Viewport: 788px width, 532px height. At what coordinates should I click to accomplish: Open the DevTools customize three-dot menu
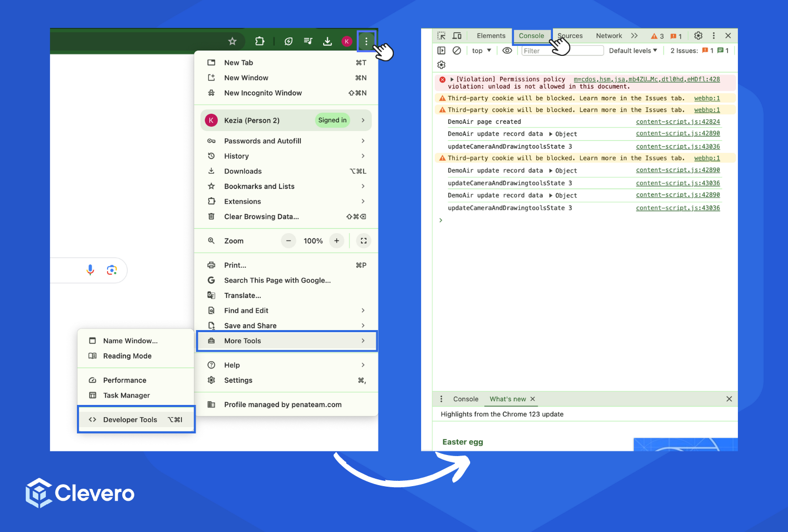point(714,36)
